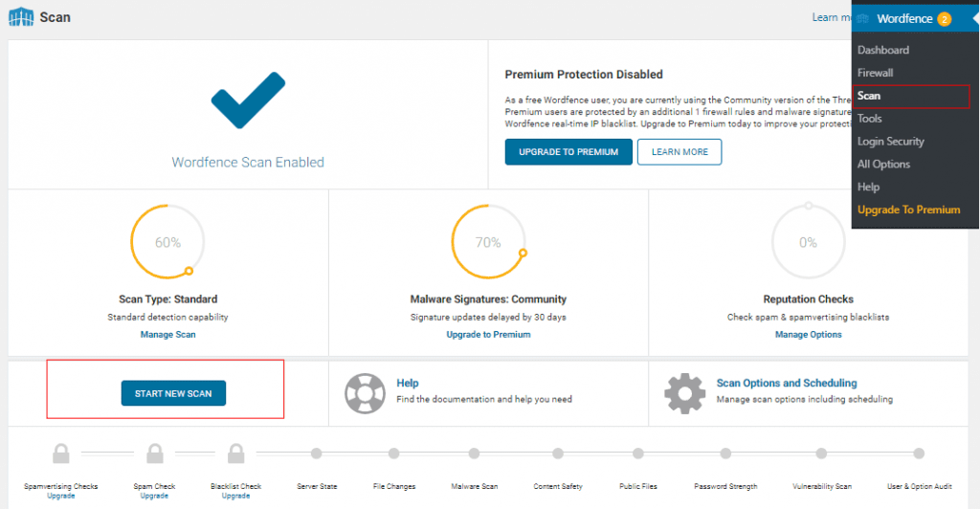
Task: Open the Help documentation link
Action: [408, 383]
